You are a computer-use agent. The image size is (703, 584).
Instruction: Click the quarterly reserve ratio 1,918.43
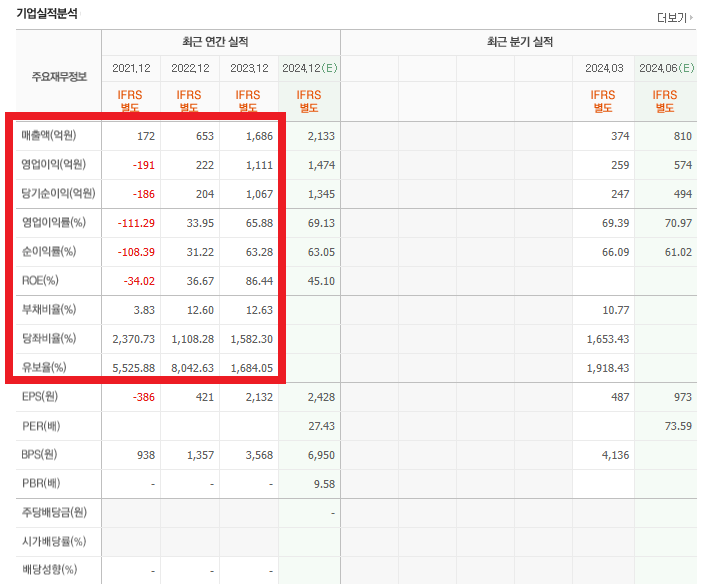click(608, 368)
